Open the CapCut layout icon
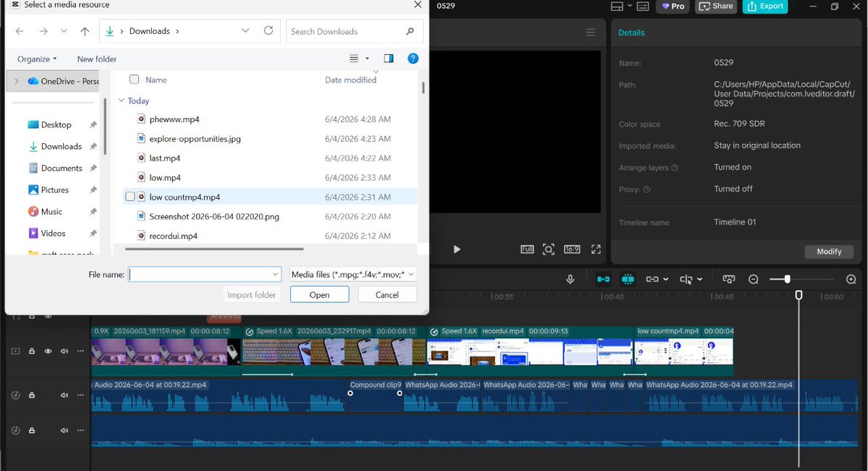 [x=617, y=6]
